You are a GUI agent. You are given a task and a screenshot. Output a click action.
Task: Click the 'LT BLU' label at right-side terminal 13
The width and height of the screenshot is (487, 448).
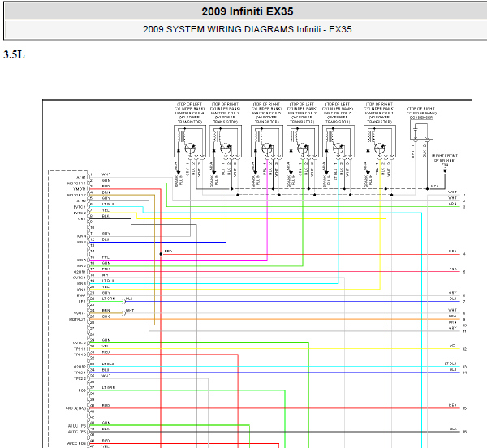click(x=450, y=364)
